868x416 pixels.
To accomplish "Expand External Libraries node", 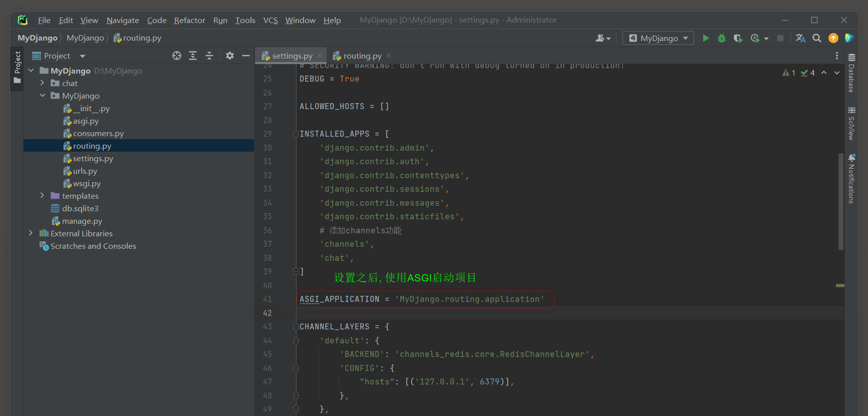I will (31, 233).
